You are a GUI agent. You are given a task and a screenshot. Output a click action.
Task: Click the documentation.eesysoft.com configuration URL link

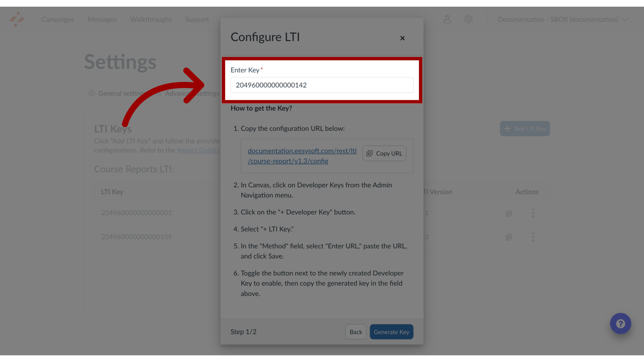[302, 156]
